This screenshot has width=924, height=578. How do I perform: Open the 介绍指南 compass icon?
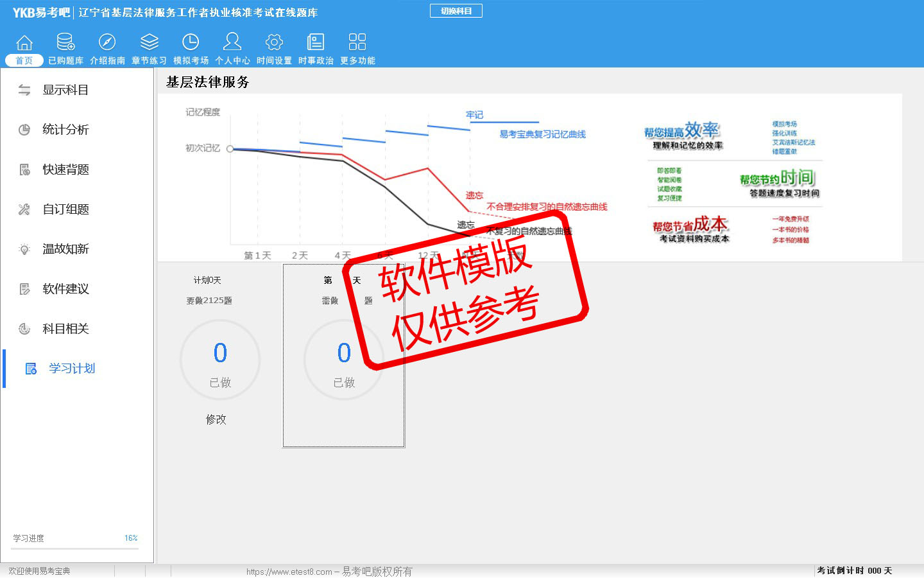click(x=107, y=43)
